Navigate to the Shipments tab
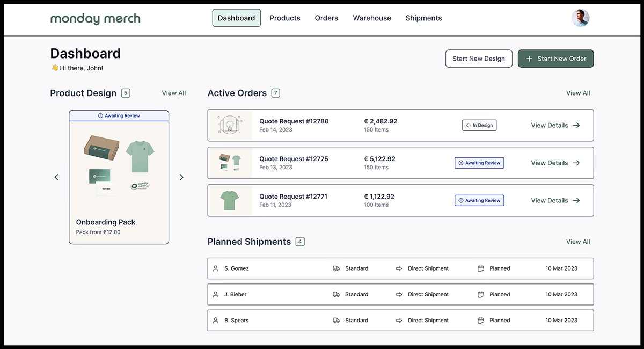 pyautogui.click(x=423, y=18)
